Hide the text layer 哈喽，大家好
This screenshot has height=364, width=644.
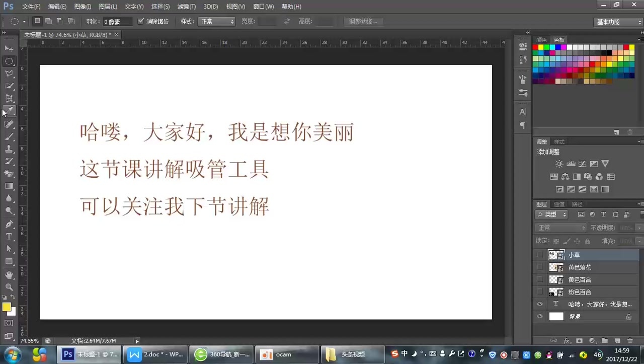pos(540,304)
